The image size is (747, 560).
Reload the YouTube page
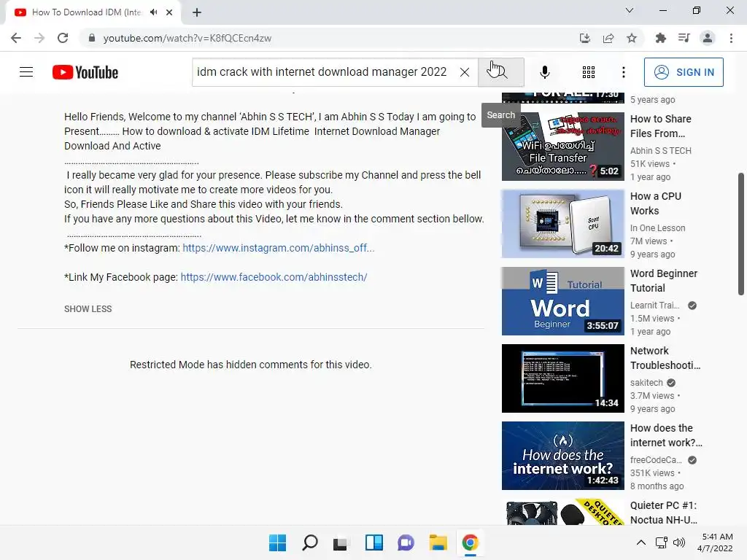click(x=63, y=38)
